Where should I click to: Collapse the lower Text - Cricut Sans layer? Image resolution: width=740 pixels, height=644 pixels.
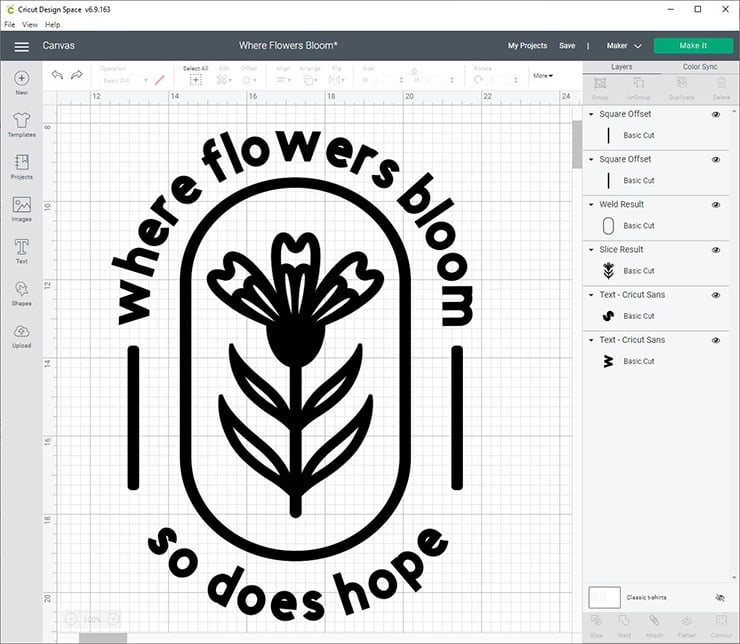(x=591, y=340)
